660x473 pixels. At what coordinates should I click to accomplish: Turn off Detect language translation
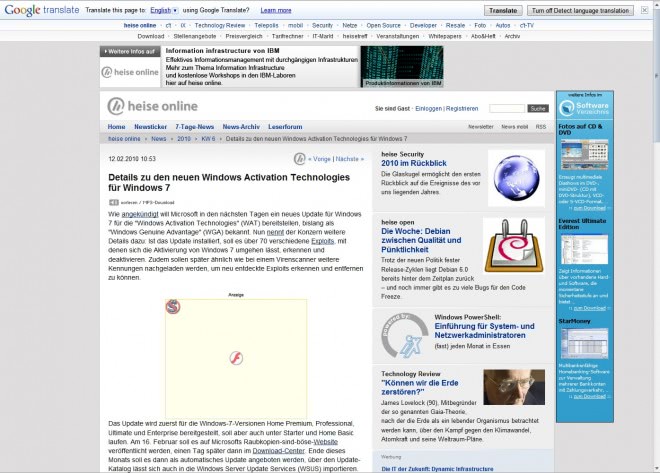(584, 9)
